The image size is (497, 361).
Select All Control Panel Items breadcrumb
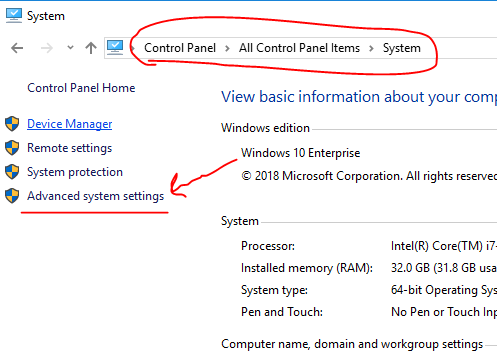pos(299,48)
